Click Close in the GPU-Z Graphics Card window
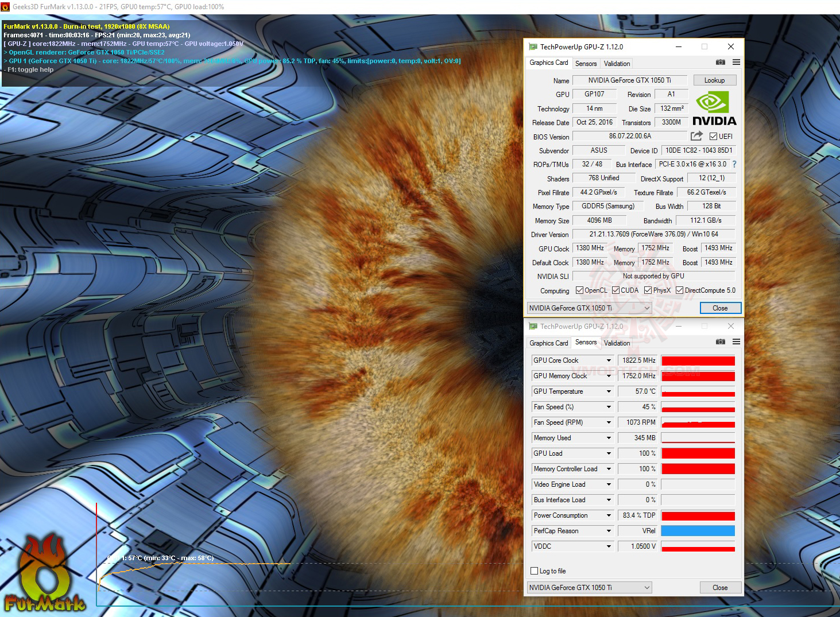 [721, 308]
